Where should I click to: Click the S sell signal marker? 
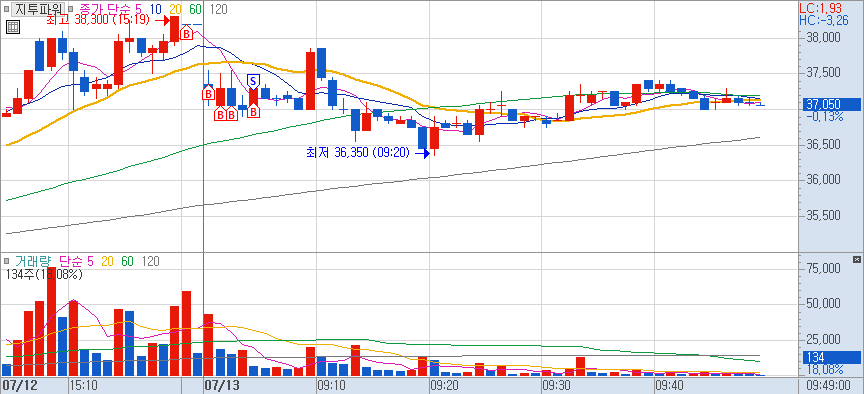pos(253,81)
